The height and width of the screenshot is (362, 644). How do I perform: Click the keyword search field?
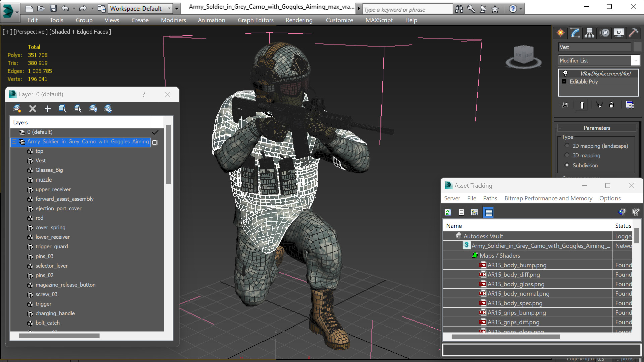407,9
